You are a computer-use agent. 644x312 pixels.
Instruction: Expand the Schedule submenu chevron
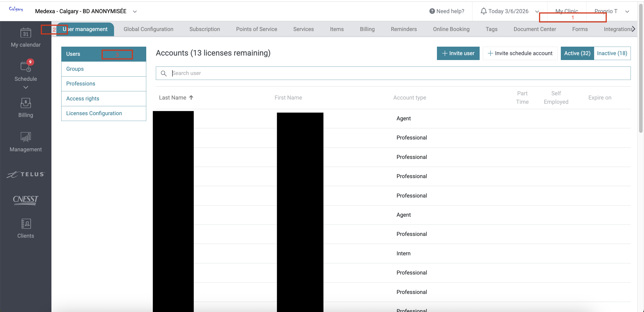[25, 87]
